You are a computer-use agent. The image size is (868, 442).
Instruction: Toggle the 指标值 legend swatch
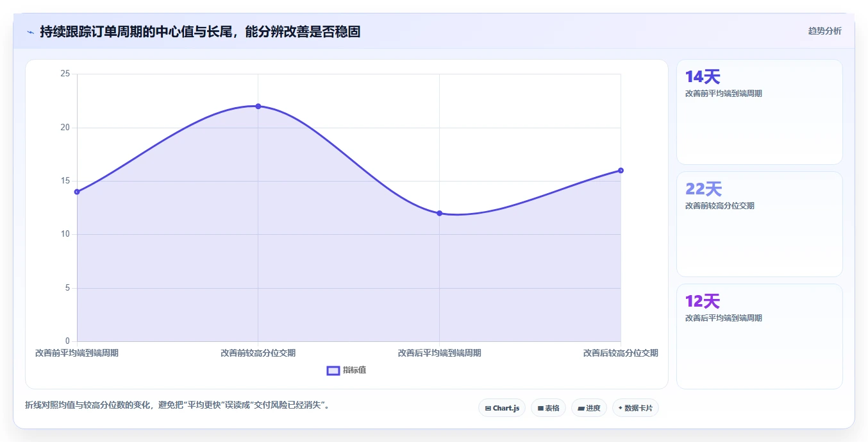click(x=333, y=370)
